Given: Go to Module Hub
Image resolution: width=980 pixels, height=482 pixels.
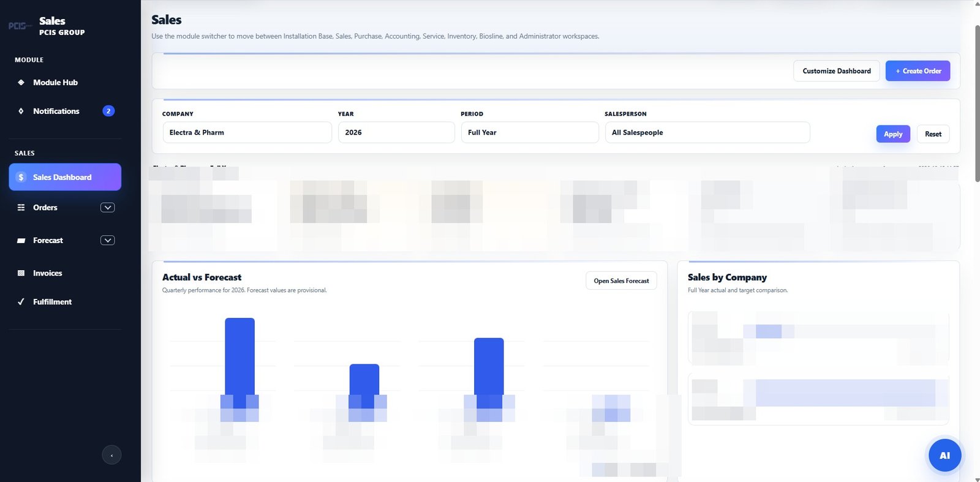Looking at the screenshot, I should (65, 82).
